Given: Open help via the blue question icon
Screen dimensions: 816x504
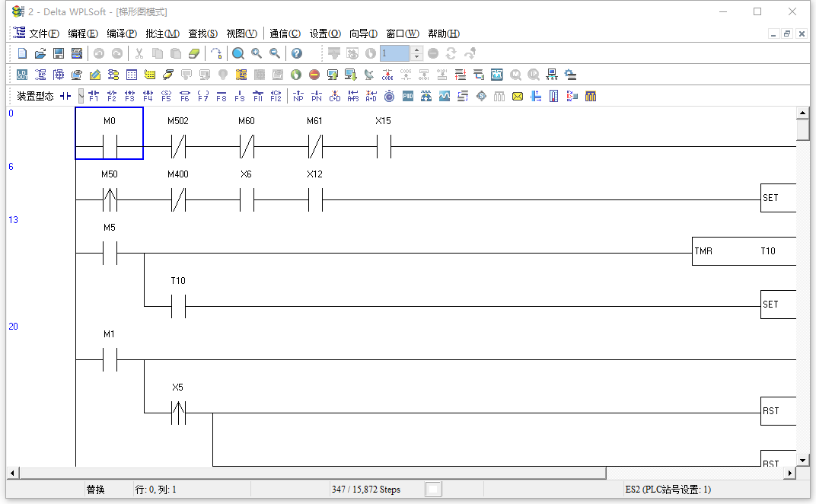Looking at the screenshot, I should click(297, 53).
